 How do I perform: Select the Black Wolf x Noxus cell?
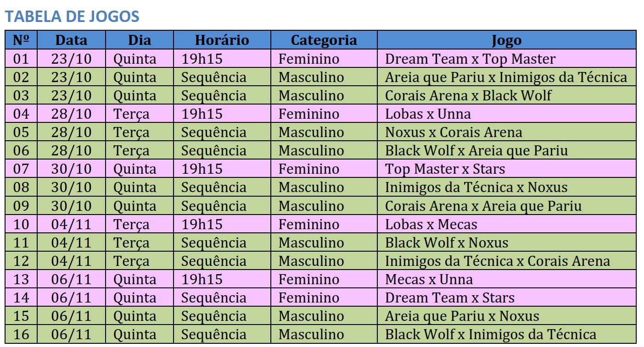click(447, 242)
